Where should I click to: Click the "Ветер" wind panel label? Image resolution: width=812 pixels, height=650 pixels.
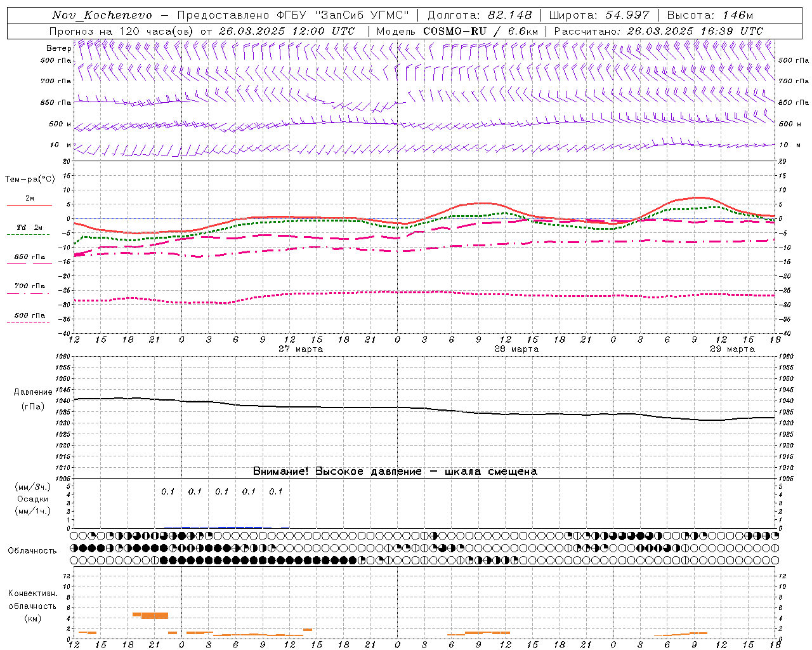(x=59, y=48)
